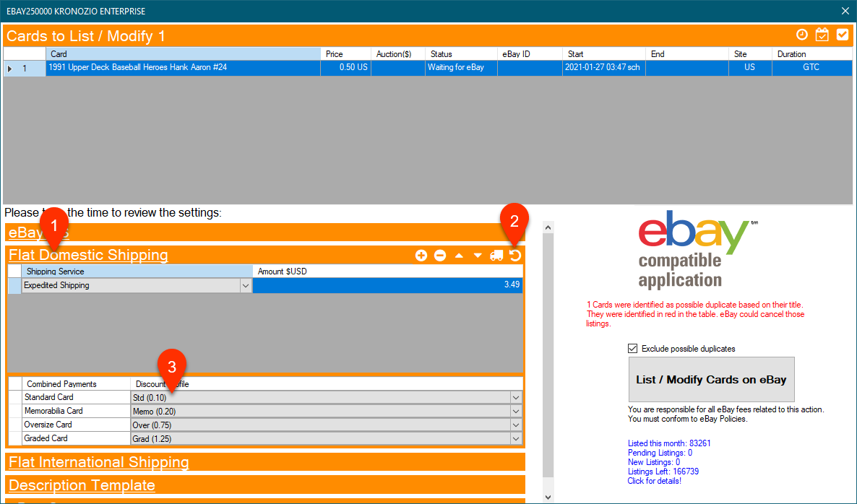Expand the Flat International Shipping section

pos(99,462)
